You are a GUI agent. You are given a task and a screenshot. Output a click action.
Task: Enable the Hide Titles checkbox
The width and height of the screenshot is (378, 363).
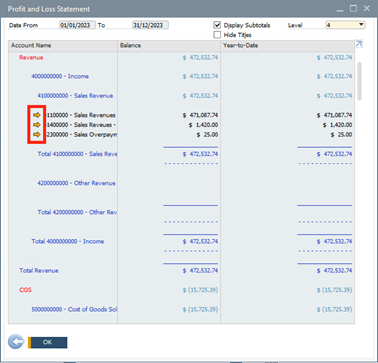pos(217,35)
